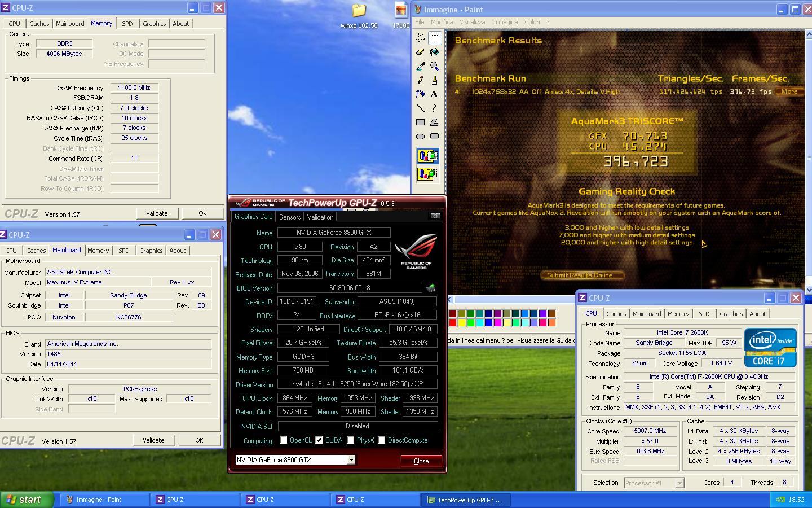The width and height of the screenshot is (812, 508).
Task: Choose the Ellipse shape tool
Action: point(421,136)
